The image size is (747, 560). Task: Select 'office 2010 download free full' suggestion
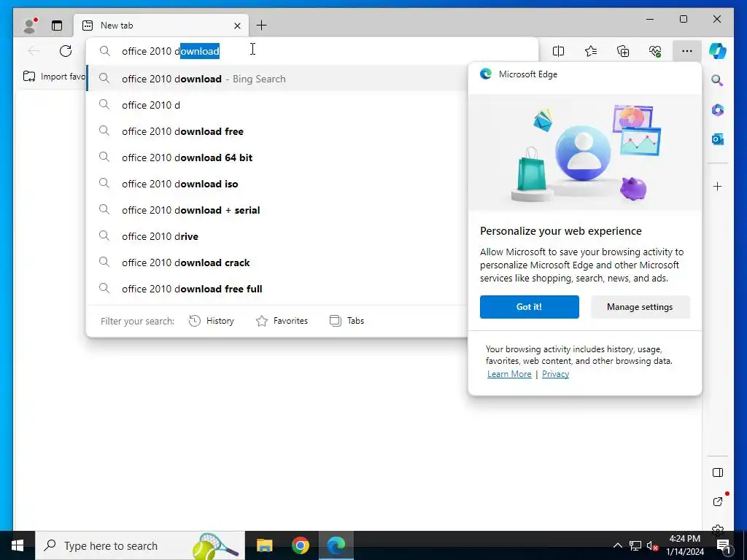coord(276,289)
